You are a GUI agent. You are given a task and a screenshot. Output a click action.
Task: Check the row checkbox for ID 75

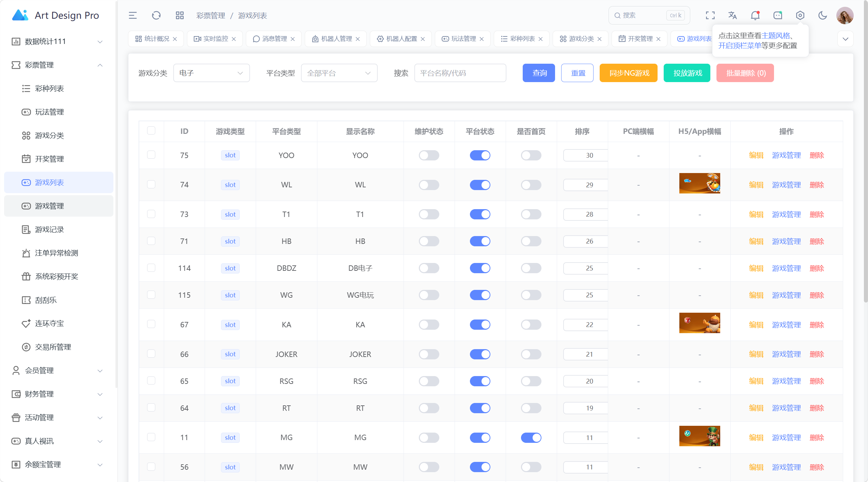(151, 155)
